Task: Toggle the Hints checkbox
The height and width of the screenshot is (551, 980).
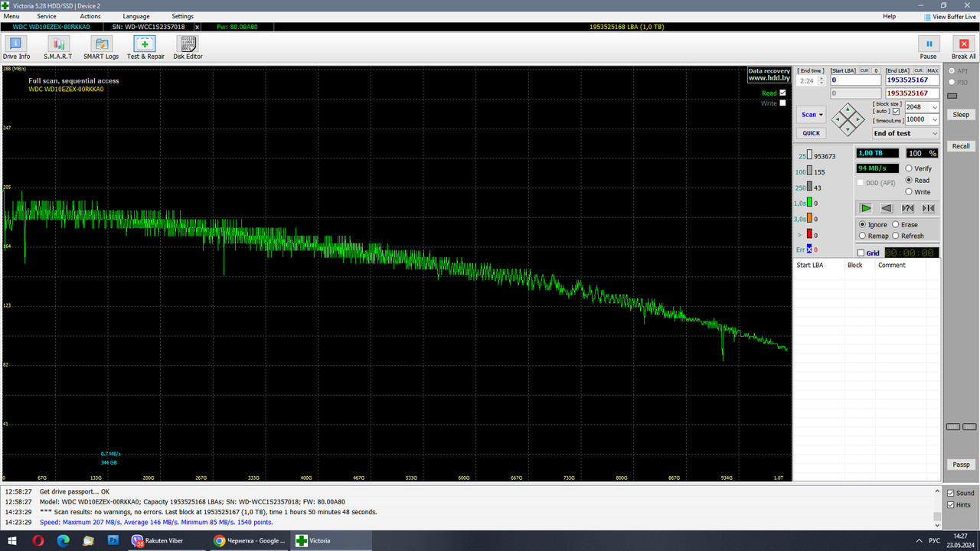Action: click(x=951, y=504)
